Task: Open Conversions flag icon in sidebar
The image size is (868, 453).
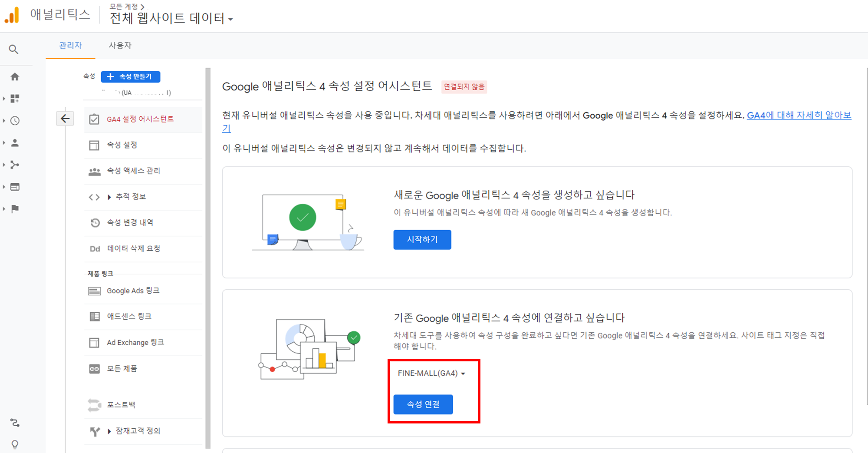Action: [x=15, y=209]
